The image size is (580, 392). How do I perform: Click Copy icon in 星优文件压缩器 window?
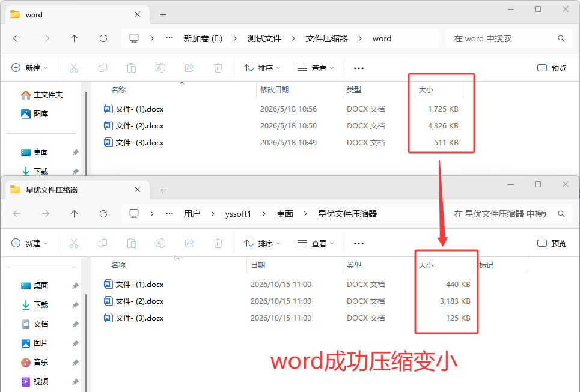coord(103,243)
